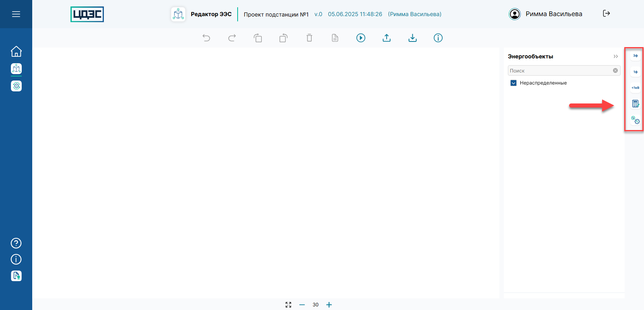
Task: Open the hamburger menu
Action: pyautogui.click(x=16, y=14)
